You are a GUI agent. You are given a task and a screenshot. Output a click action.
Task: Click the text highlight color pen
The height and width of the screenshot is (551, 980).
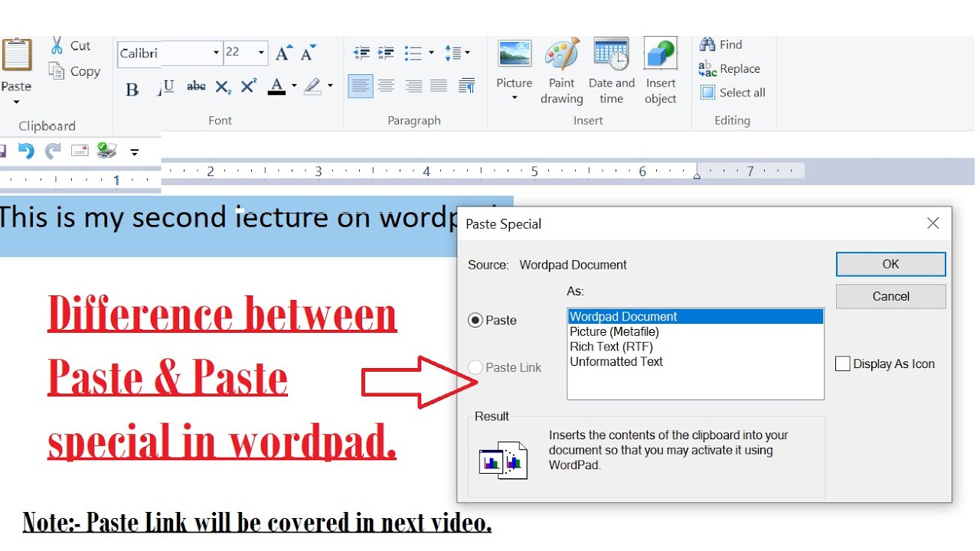pos(312,86)
